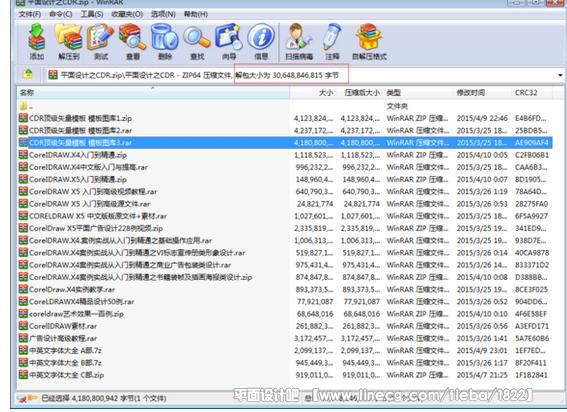The height and width of the screenshot is (412, 567).
Task: Click the CRC32 value 5A7E60B6
Action: pyautogui.click(x=532, y=338)
